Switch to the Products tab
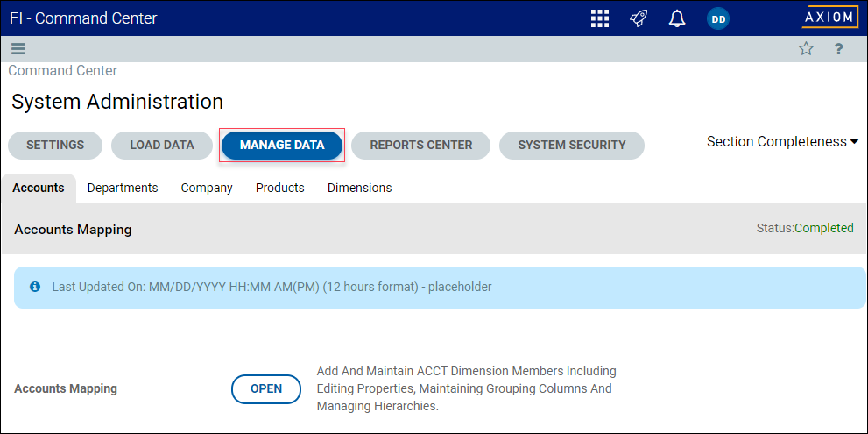868x434 pixels. coord(280,188)
